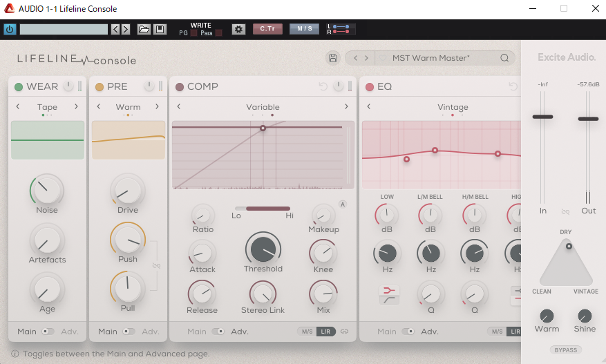Open the L/R routing icon
Image resolution: width=606 pixels, height=364 pixels.
tap(341, 30)
